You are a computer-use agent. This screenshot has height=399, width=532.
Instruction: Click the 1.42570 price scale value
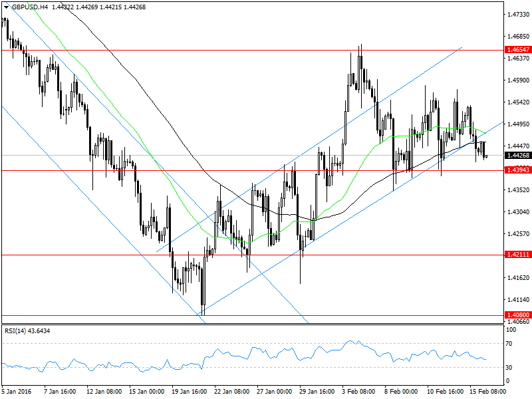click(519, 234)
